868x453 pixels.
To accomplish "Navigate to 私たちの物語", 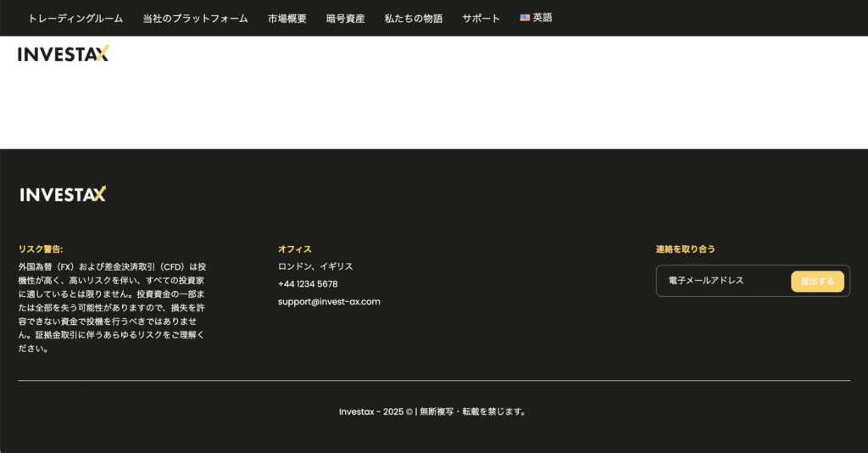I will (x=413, y=18).
